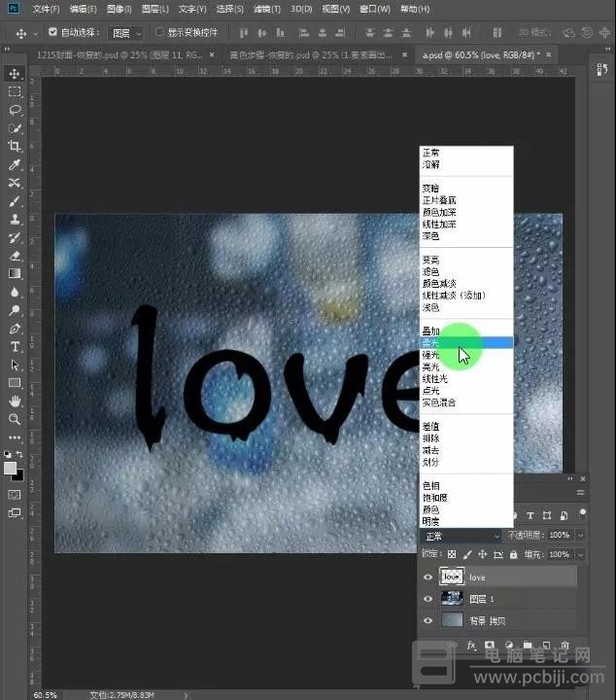Image resolution: width=616 pixels, height=700 pixels.
Task: Toggle lock position for layer
Action: pyautogui.click(x=482, y=554)
